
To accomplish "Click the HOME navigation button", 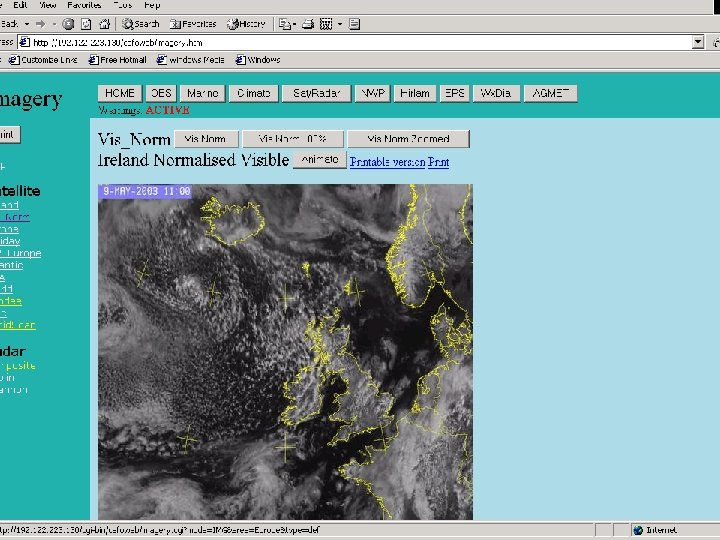I will tap(120, 93).
